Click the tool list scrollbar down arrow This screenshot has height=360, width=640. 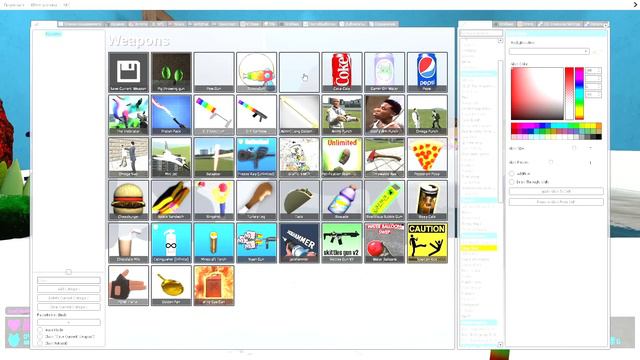500,344
